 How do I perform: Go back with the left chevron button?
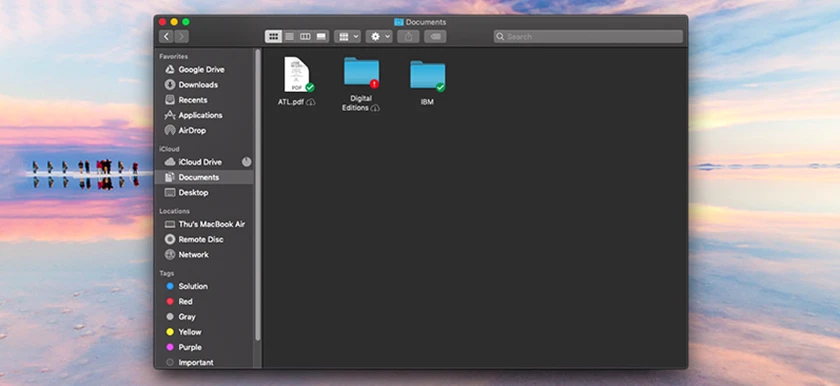coord(166,36)
